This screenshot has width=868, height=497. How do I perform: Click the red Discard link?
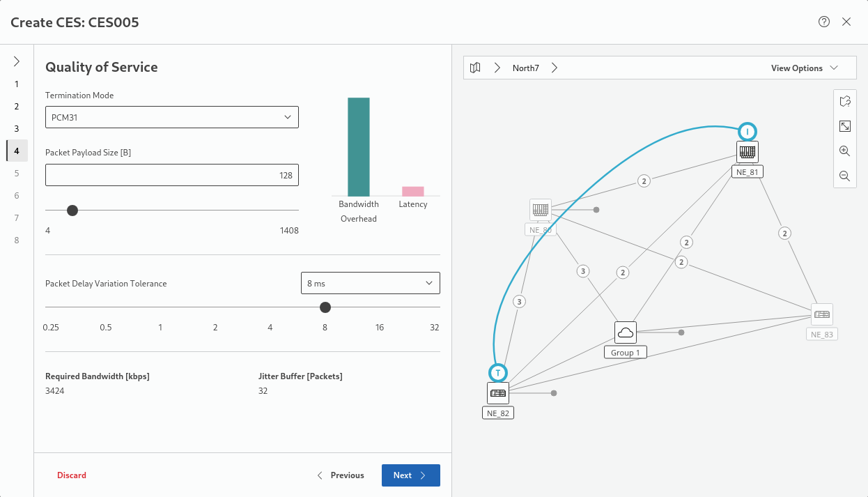72,475
